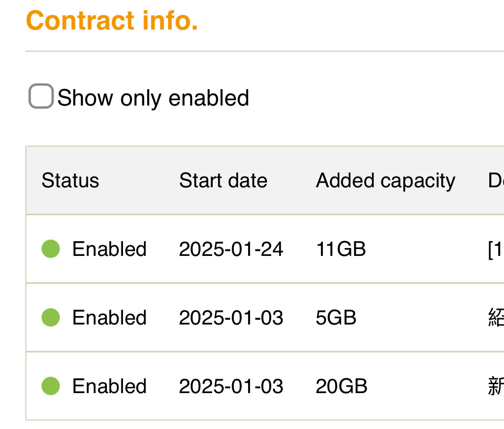Click Enabled text in the 20GB row
The height and width of the screenshot is (429, 504).
tap(110, 386)
